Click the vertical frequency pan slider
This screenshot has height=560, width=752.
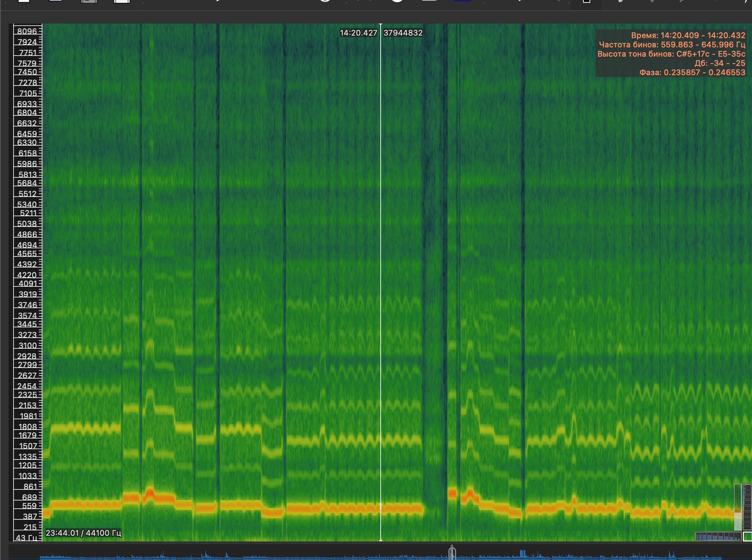pos(737,507)
